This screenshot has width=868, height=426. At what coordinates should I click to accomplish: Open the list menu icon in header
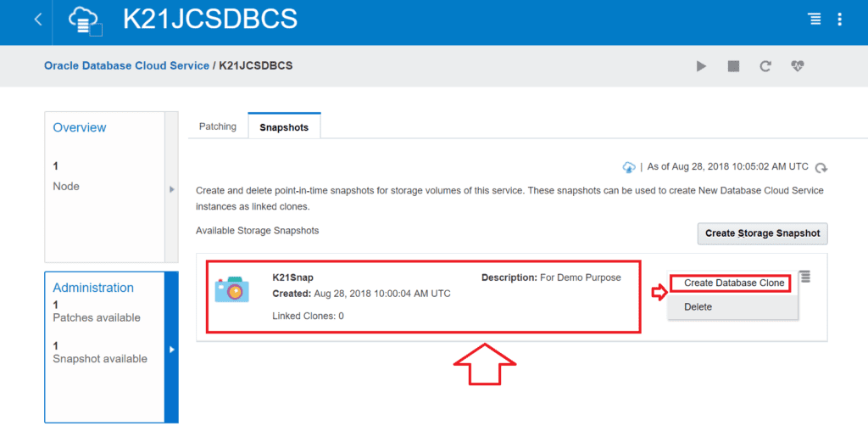pos(815,20)
